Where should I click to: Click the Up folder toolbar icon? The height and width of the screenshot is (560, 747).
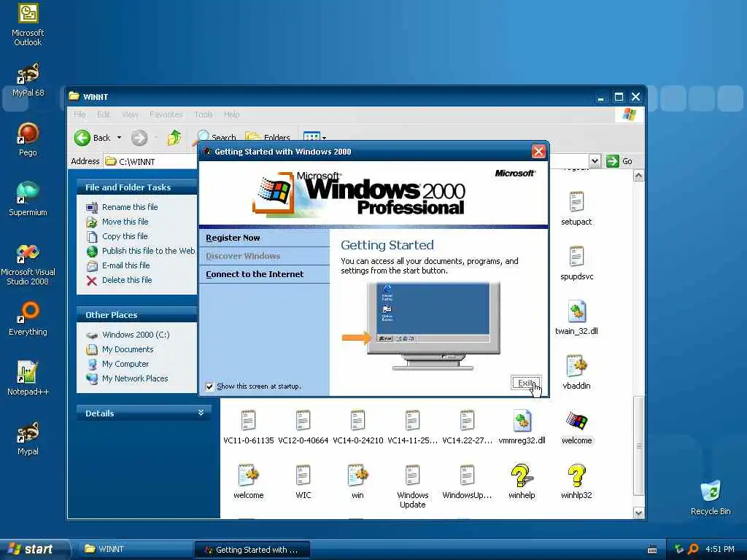click(174, 138)
